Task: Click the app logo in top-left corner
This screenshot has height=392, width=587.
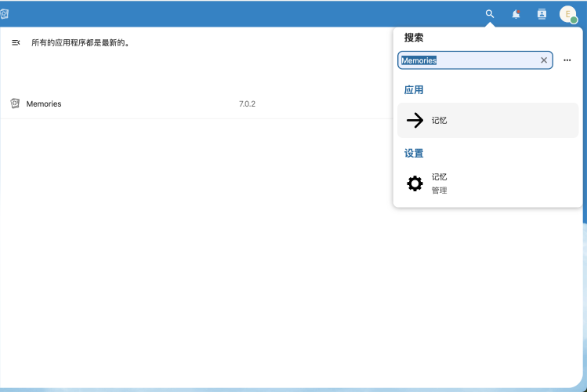Action: tap(5, 14)
